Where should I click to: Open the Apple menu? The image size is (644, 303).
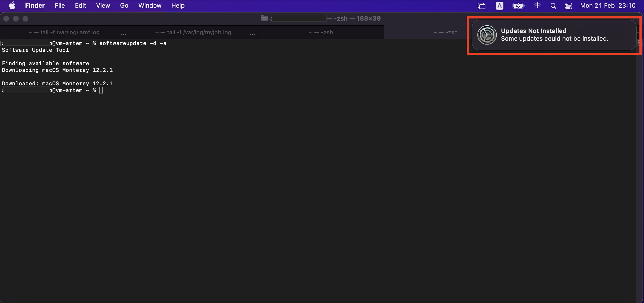[12, 6]
